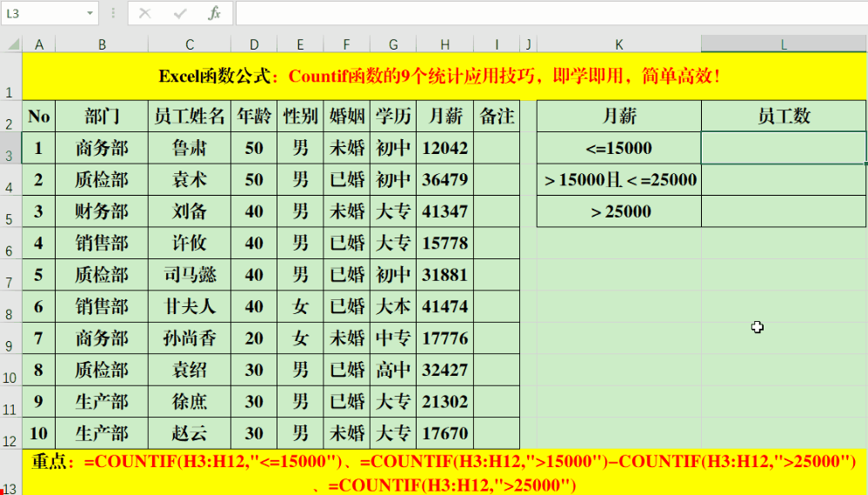Click the confirm checkmark in formula bar

(180, 13)
